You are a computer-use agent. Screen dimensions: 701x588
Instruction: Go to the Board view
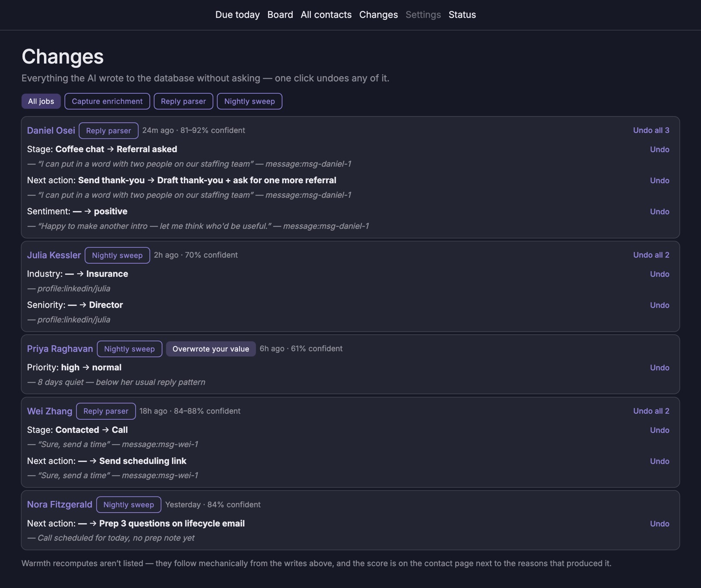click(x=280, y=14)
